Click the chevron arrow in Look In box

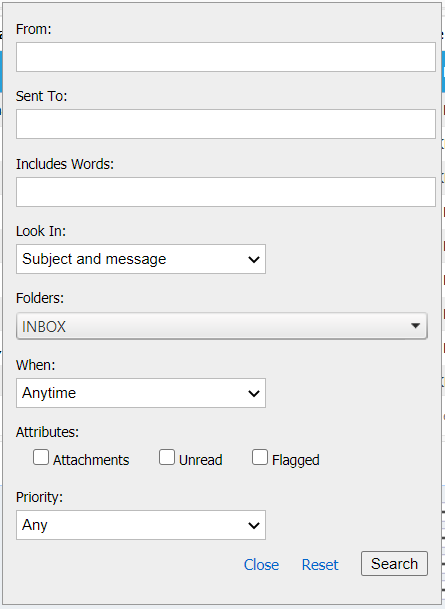tap(254, 259)
